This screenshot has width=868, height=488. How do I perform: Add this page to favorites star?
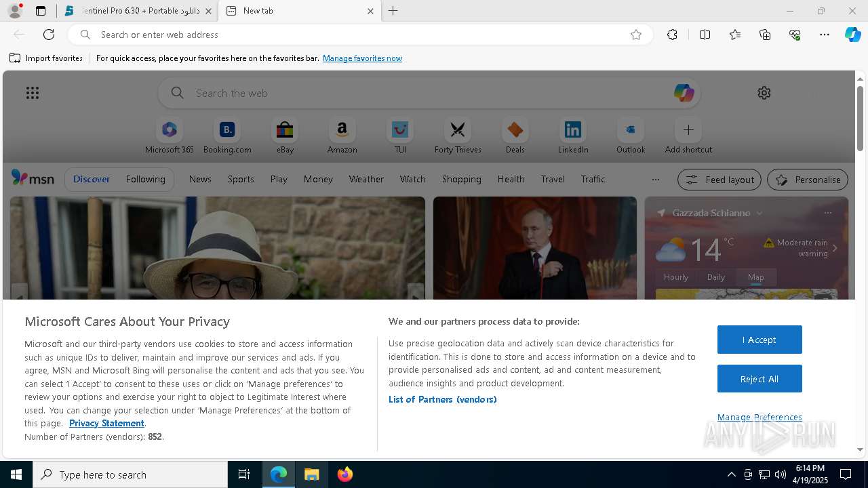[x=636, y=35]
